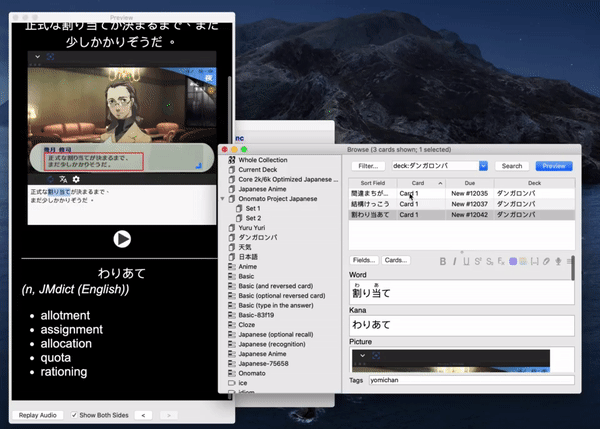Apply subscript formatting

tap(489, 261)
